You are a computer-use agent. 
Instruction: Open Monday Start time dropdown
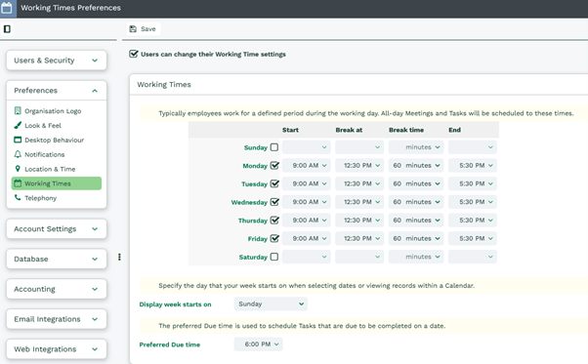coord(306,165)
